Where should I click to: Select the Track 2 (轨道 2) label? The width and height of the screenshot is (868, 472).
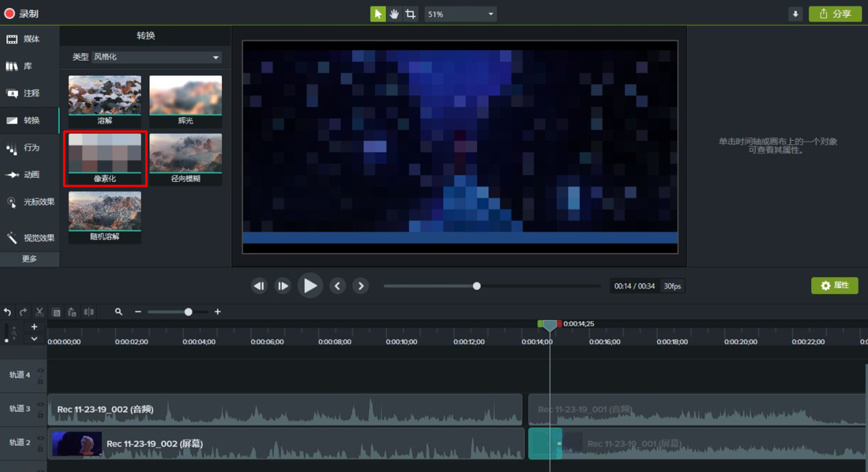coord(19,443)
